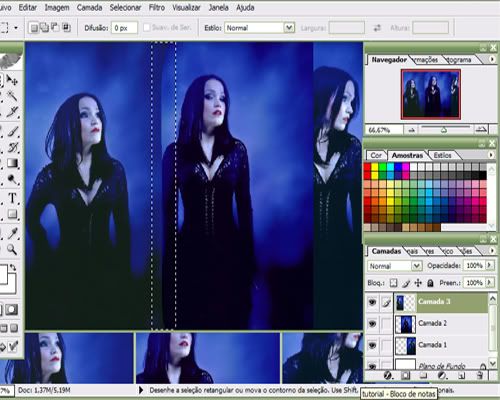Open the Filtro menu

pyautogui.click(x=157, y=7)
